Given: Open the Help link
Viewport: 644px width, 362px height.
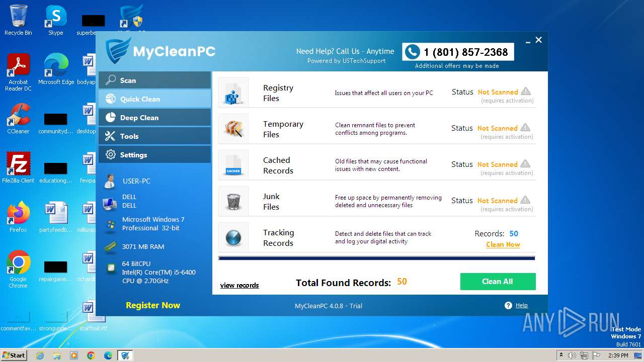Looking at the screenshot, I should pyautogui.click(x=522, y=305).
